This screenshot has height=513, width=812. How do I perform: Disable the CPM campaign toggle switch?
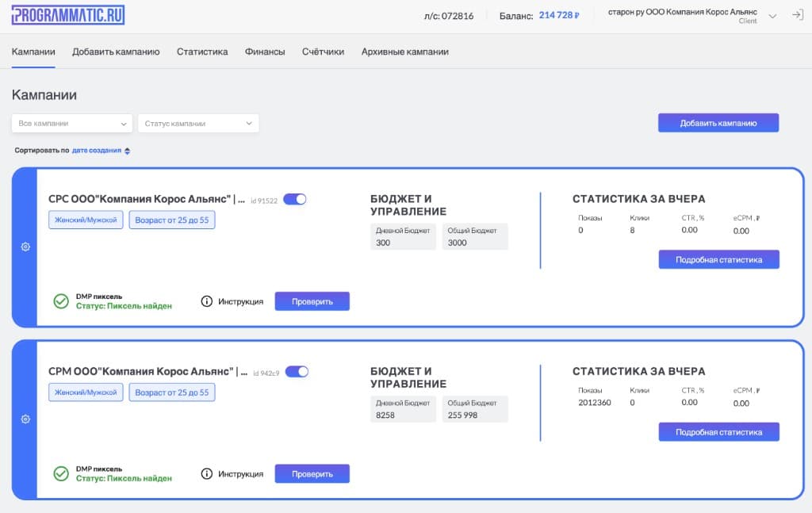297,372
